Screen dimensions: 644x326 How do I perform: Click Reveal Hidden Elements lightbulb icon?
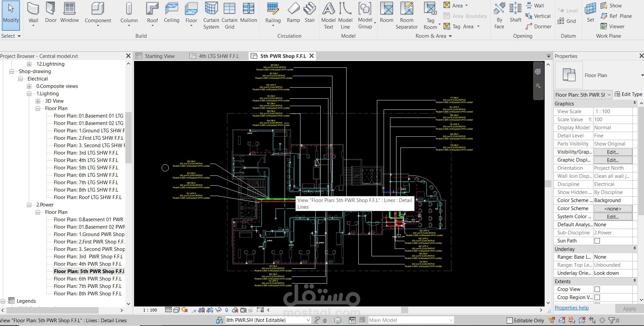(227, 310)
